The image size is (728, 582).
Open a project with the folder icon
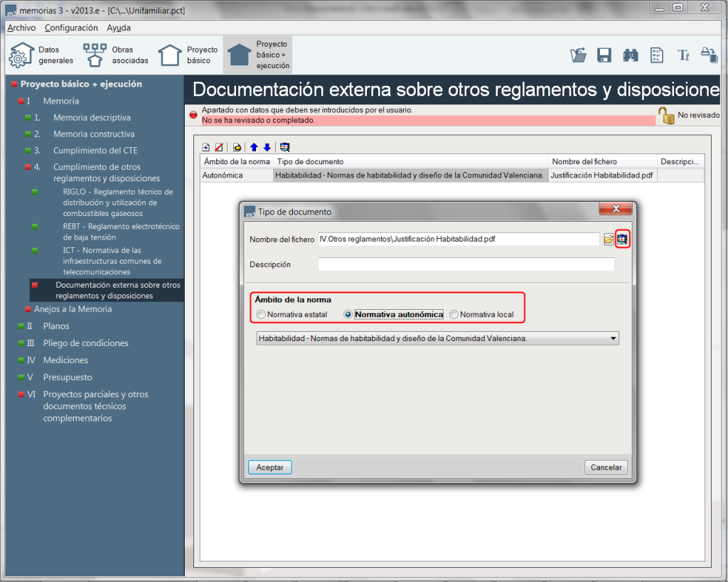click(578, 55)
